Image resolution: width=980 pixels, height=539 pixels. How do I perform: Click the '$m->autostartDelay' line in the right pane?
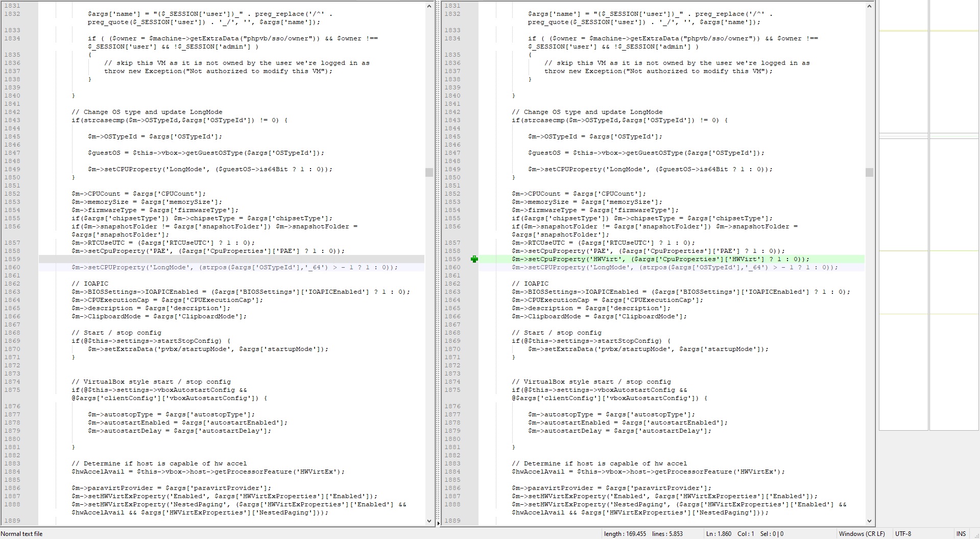[620, 431]
